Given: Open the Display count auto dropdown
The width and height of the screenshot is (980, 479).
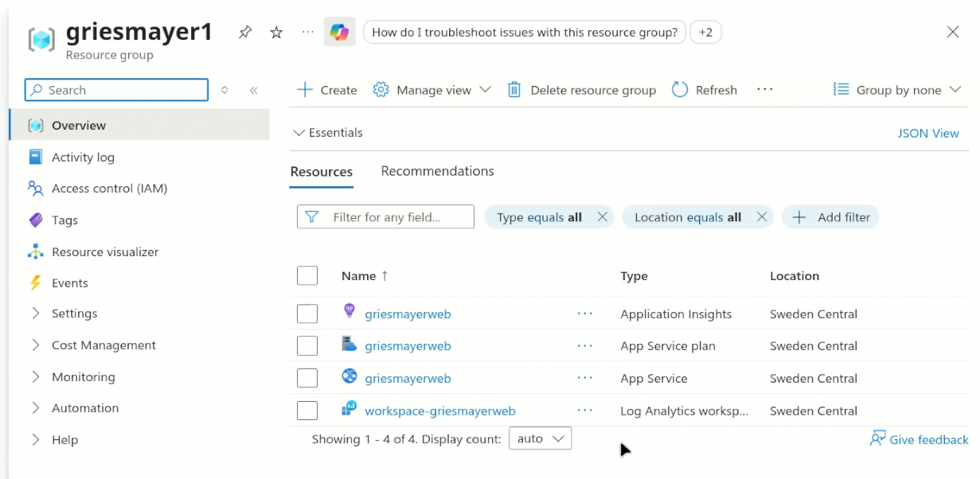Looking at the screenshot, I should tap(540, 438).
